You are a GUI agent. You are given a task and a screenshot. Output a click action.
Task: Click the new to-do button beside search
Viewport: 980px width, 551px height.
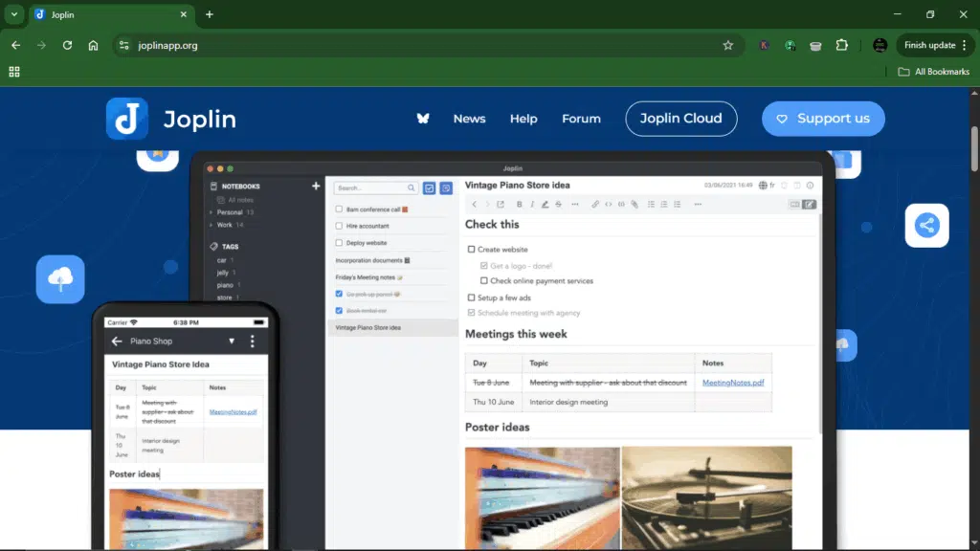[x=430, y=188]
